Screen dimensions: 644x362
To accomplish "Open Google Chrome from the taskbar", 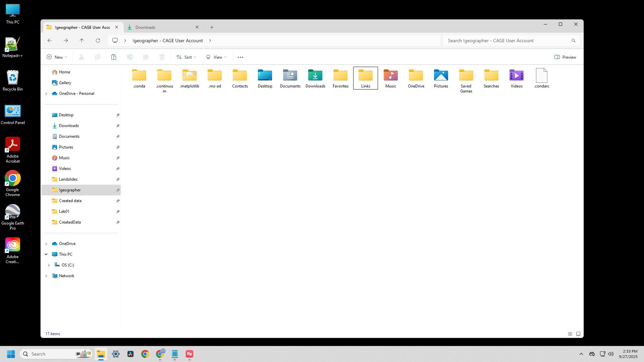I will pos(145,354).
